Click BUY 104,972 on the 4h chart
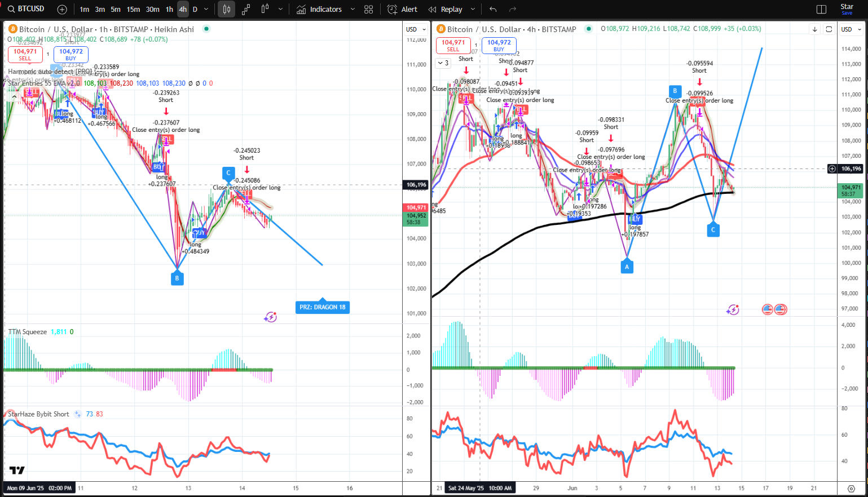Viewport: 868px width, 497px height. [x=499, y=45]
